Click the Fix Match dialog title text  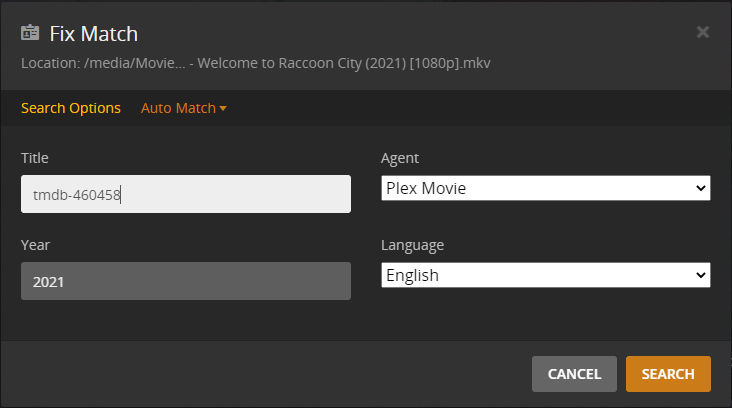(94, 33)
